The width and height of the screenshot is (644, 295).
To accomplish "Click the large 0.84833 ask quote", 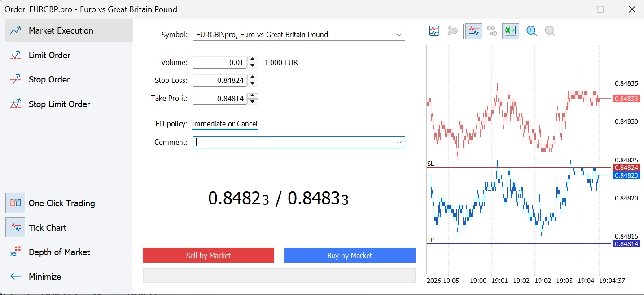I will (318, 198).
